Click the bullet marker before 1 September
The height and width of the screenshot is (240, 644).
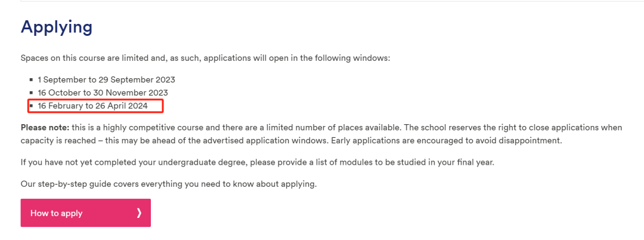(x=31, y=80)
